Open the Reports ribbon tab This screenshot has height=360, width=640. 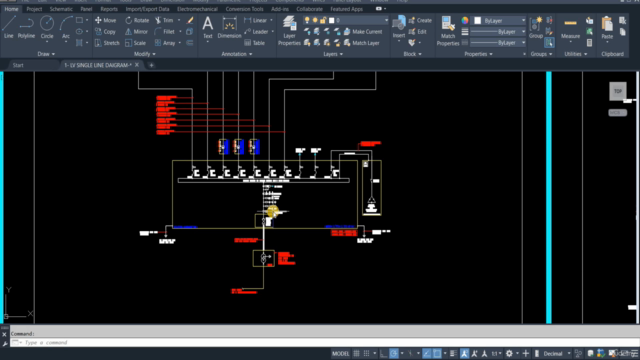click(x=109, y=9)
